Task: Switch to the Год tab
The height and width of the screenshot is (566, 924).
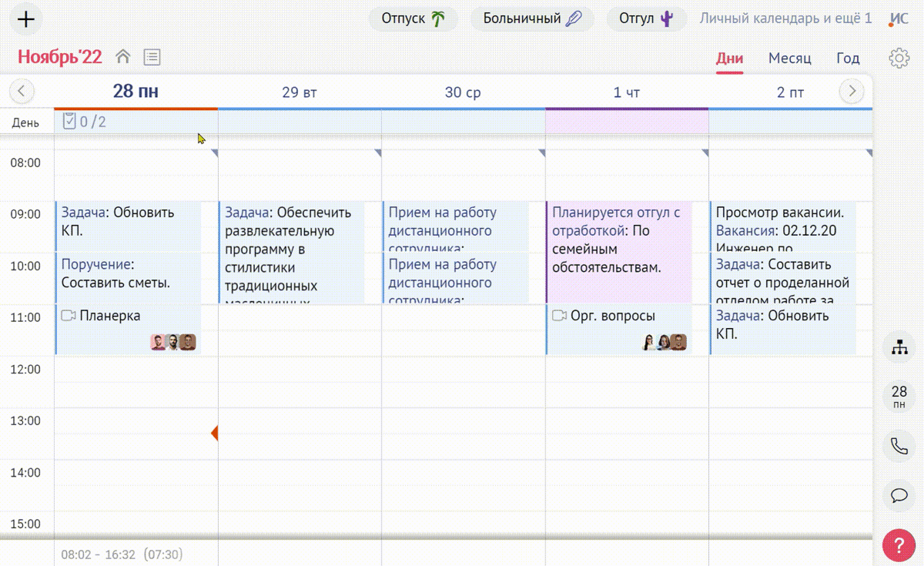Action: click(x=848, y=59)
